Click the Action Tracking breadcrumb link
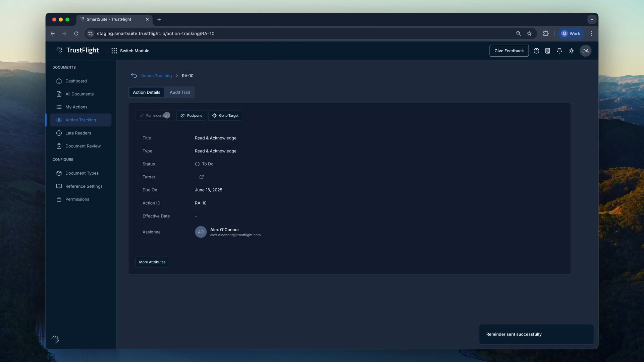 (156, 76)
